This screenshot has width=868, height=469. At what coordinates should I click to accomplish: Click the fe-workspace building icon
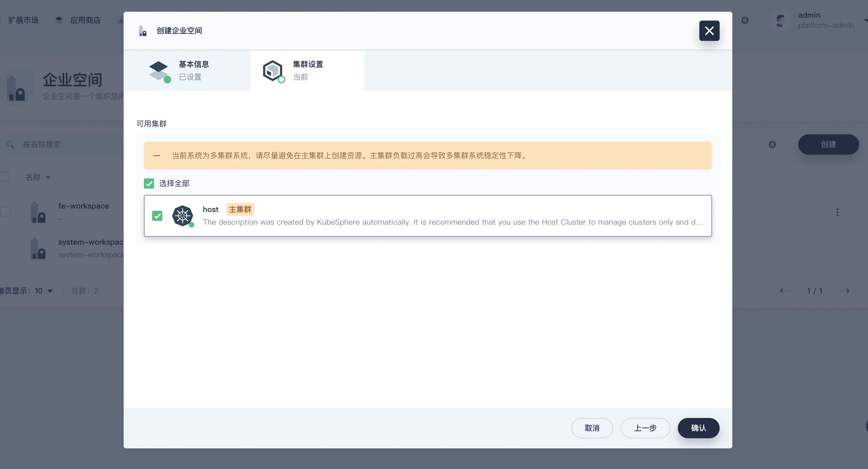coord(38,212)
